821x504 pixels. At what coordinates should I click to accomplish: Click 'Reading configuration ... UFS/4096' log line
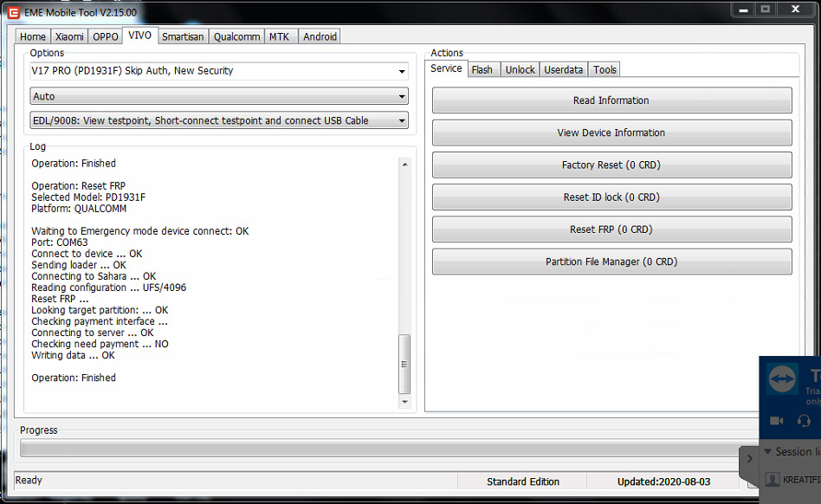(x=108, y=288)
